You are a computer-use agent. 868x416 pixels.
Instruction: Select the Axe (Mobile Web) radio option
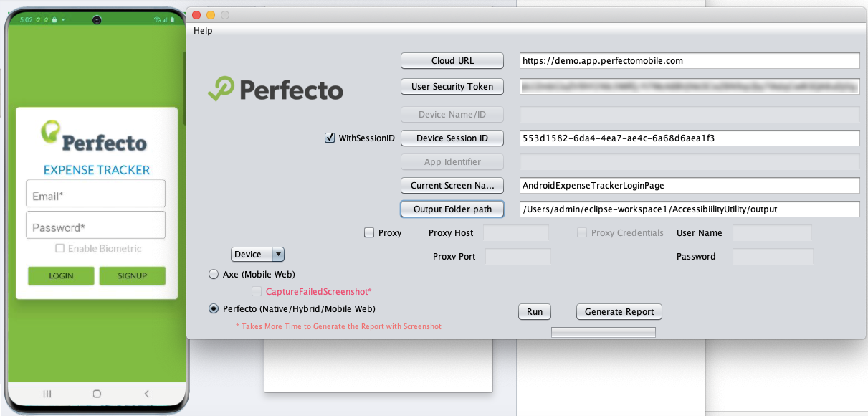[x=214, y=274]
